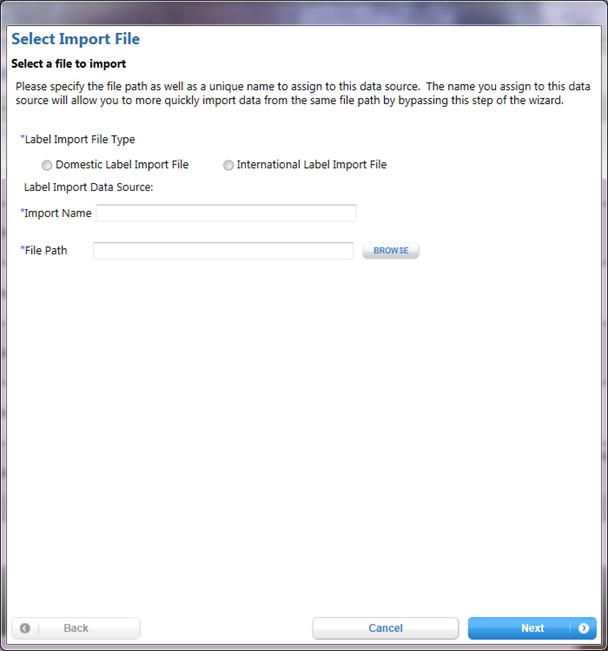Click the International Label Import File label text
This screenshot has height=651, width=608.
tap(311, 165)
